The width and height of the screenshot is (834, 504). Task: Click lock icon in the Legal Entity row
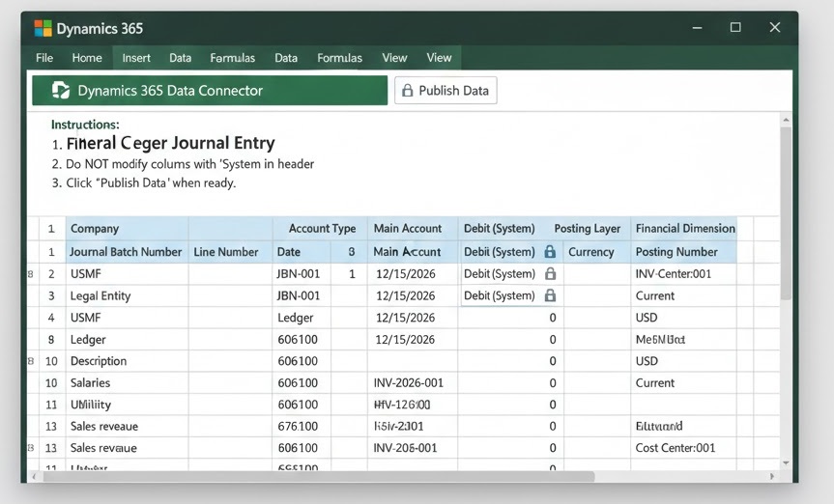coord(550,296)
